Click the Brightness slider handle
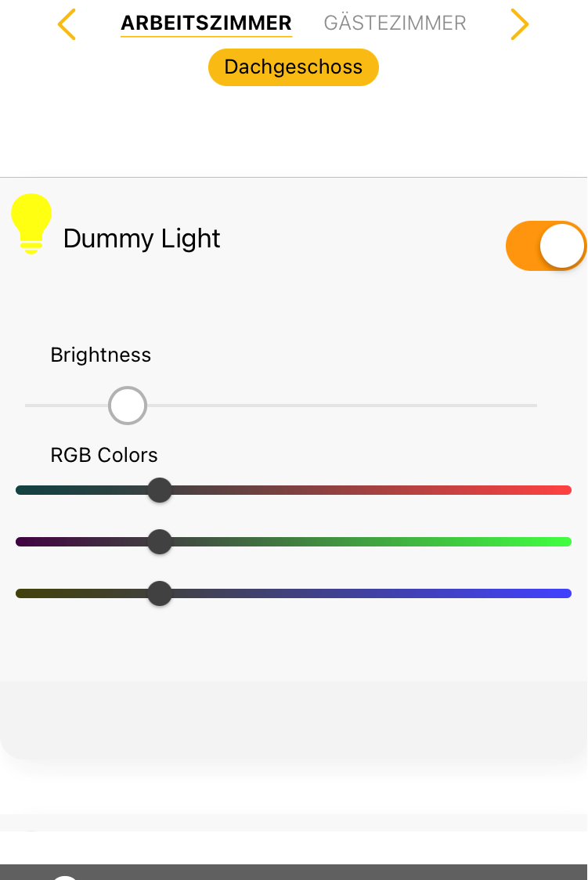 click(128, 406)
